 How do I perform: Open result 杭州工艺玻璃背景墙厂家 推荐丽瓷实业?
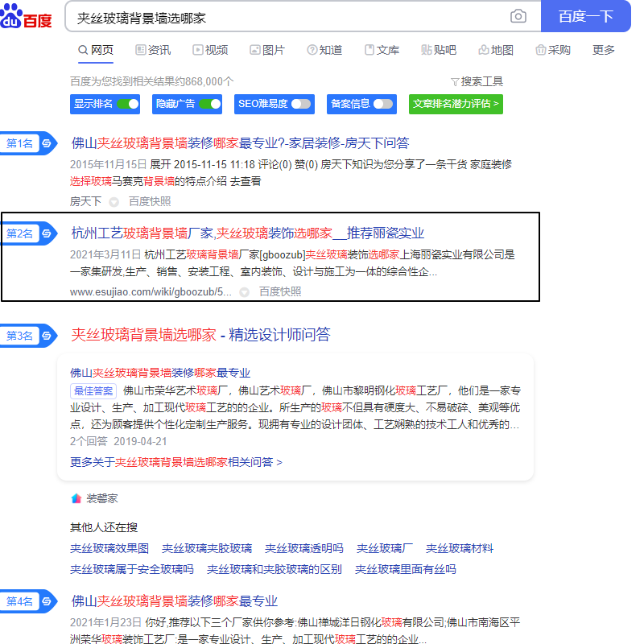click(x=248, y=233)
